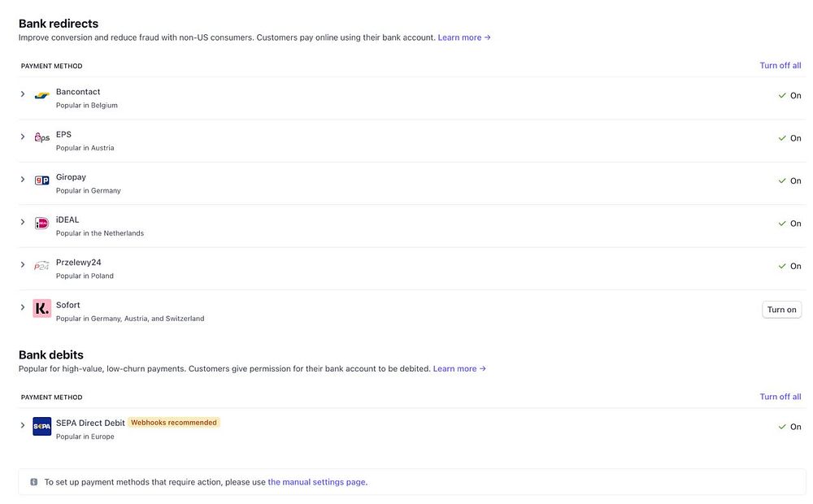Click the info icon beside manual setup note
Viewport: 813px width, 504px height.
pyautogui.click(x=33, y=482)
